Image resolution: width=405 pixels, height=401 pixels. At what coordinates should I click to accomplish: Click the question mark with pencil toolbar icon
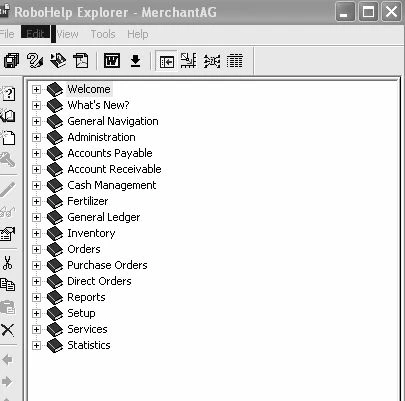pos(35,61)
